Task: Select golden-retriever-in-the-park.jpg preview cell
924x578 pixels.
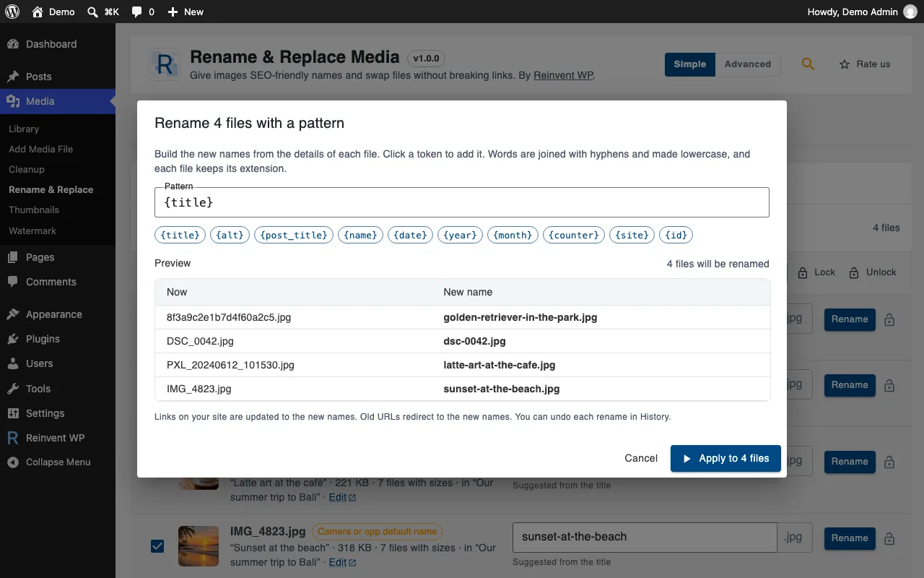Action: point(520,316)
